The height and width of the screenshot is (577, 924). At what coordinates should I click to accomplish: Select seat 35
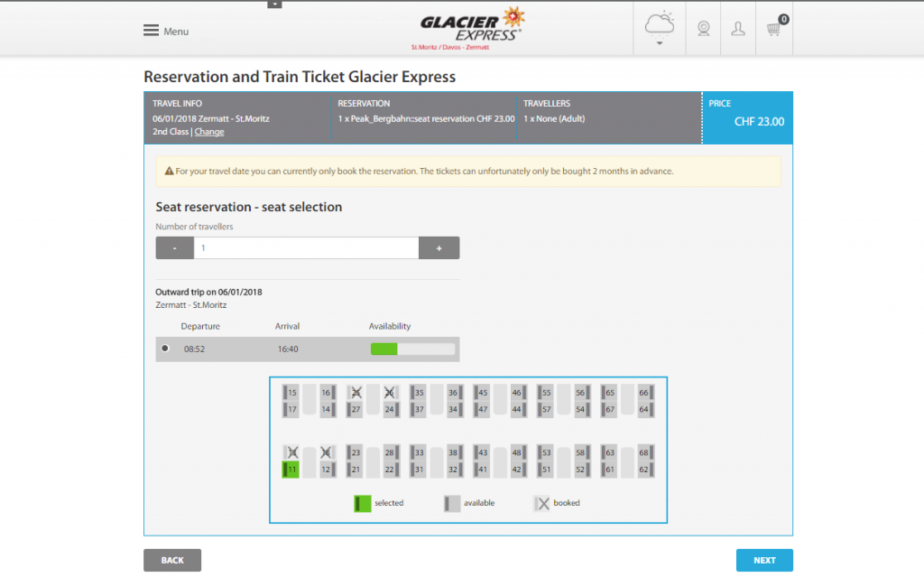[418, 392]
